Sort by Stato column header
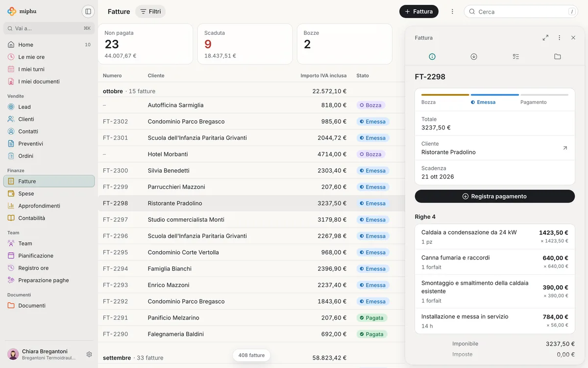 [x=363, y=76]
